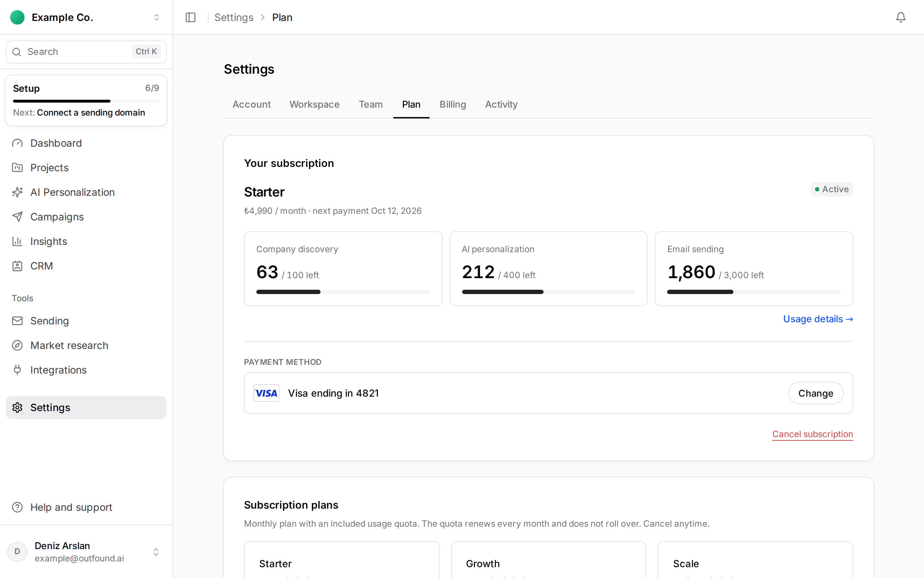Click the Cancel subscription link
The width and height of the screenshot is (924, 578).
(x=812, y=434)
